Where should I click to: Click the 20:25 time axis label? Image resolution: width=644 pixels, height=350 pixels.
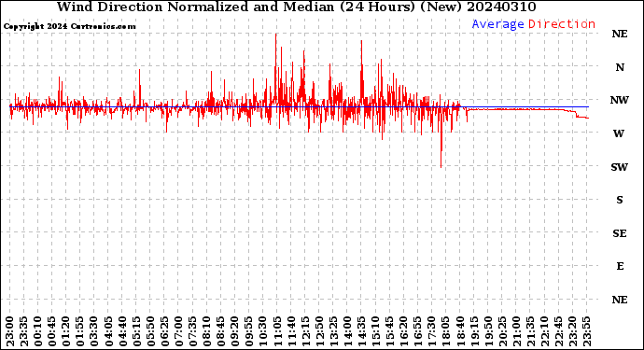coord(502,332)
